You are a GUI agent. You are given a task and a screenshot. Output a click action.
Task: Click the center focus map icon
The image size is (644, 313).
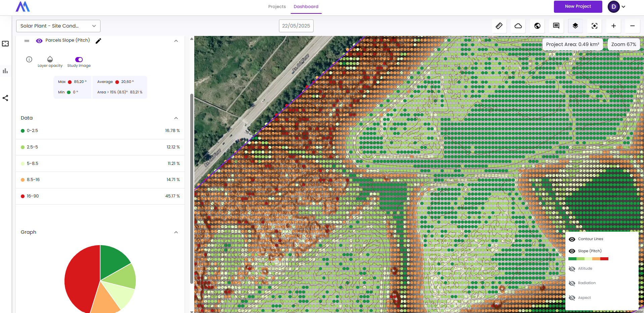594,26
